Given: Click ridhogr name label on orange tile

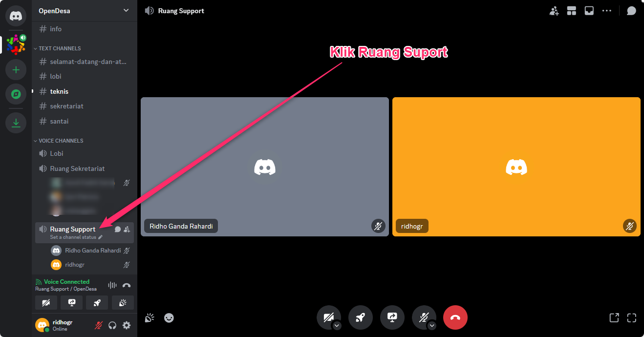Looking at the screenshot, I should pyautogui.click(x=412, y=226).
